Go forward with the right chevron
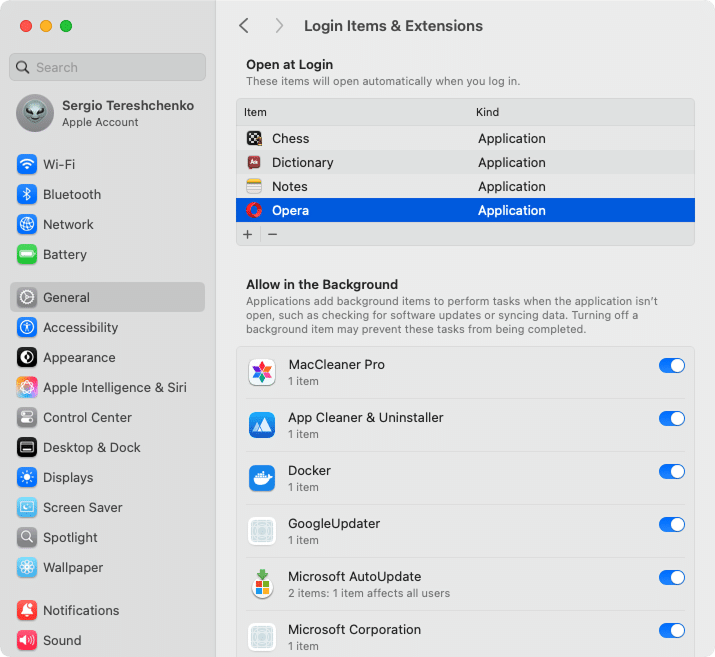The width and height of the screenshot is (715, 657). (x=279, y=26)
